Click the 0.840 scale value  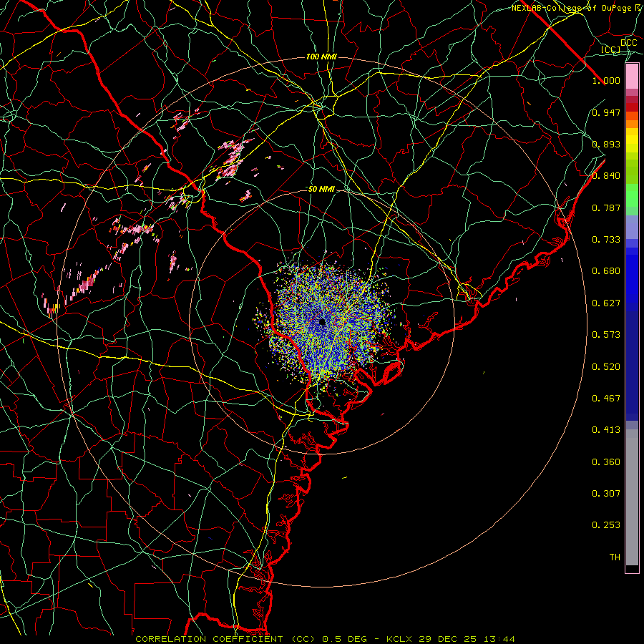(x=606, y=176)
